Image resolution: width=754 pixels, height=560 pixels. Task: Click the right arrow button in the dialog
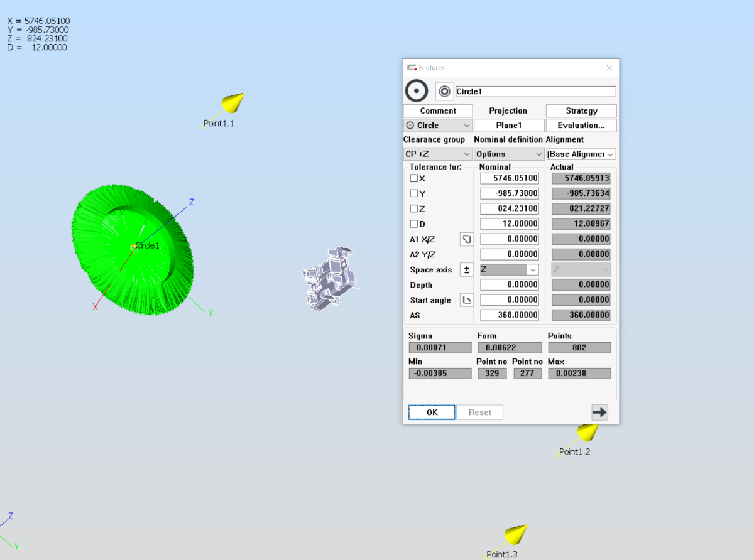pyautogui.click(x=599, y=412)
